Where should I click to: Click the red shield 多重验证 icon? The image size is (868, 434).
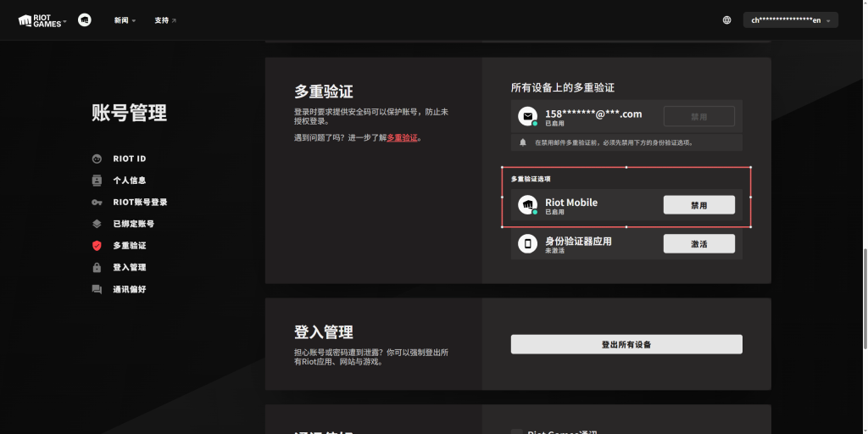[x=97, y=246]
